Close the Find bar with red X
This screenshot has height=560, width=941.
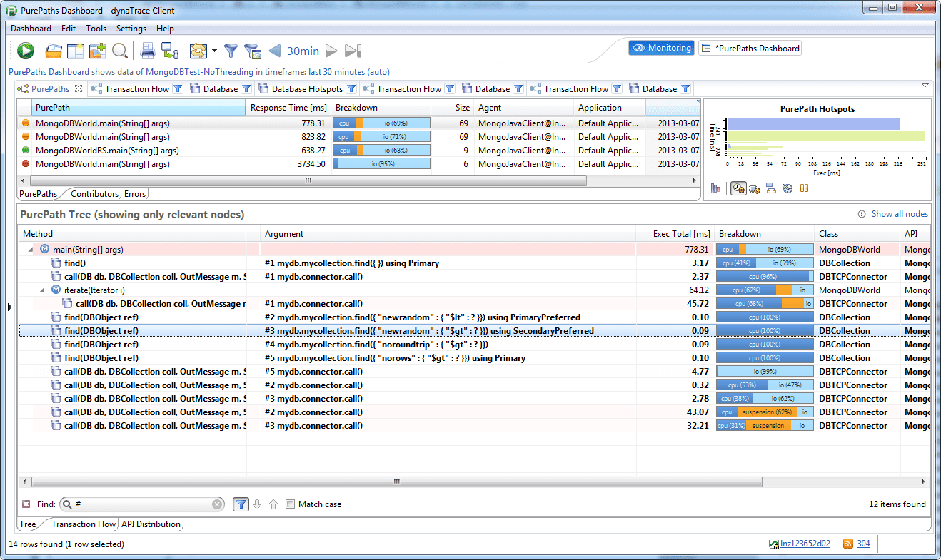pos(26,504)
